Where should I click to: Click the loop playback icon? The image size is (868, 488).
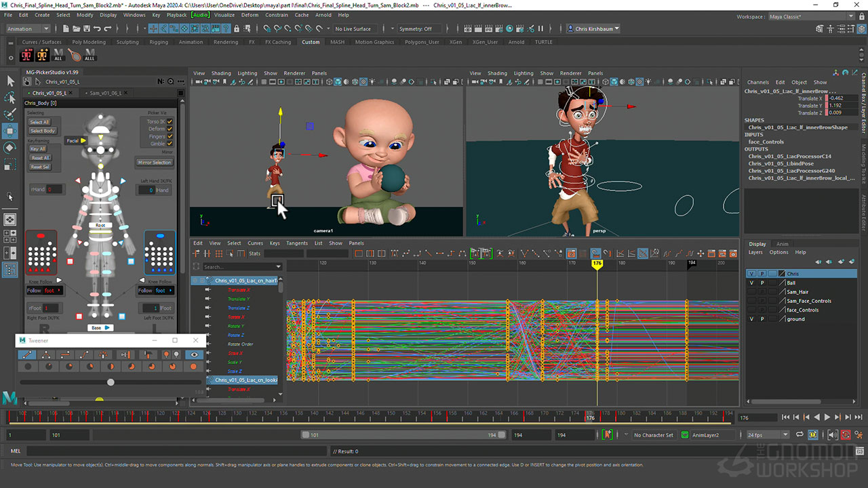pos(799,434)
